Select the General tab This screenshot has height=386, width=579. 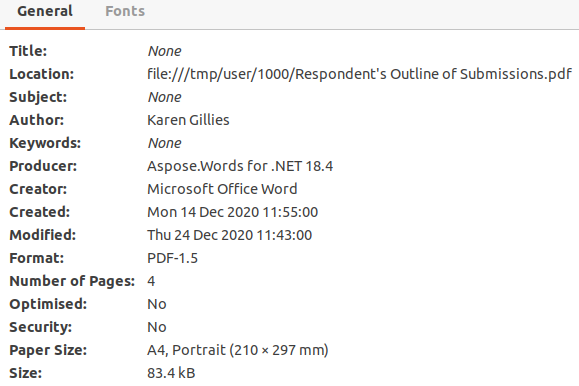45,11
